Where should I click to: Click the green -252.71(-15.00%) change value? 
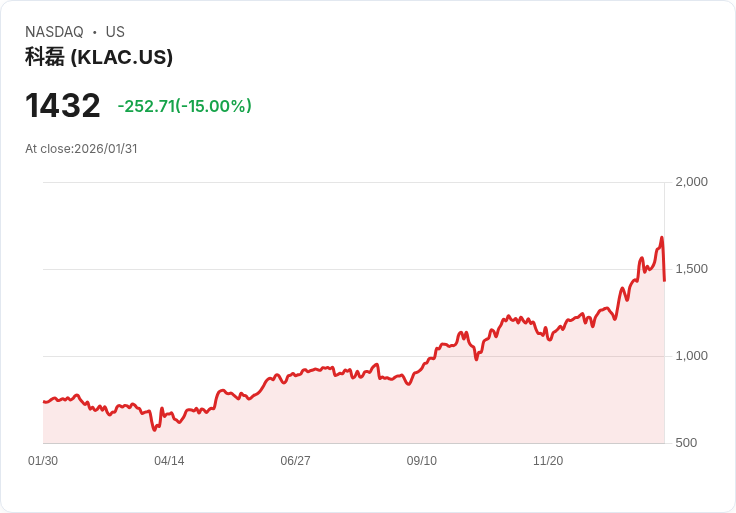point(184,106)
